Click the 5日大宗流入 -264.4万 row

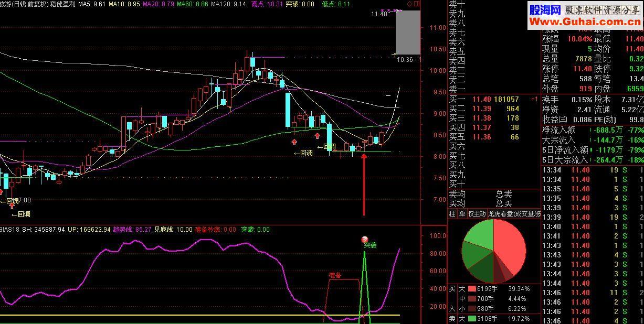pos(593,159)
